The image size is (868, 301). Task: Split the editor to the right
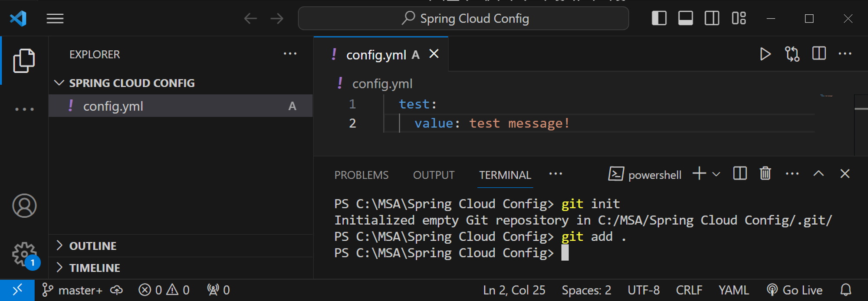819,54
